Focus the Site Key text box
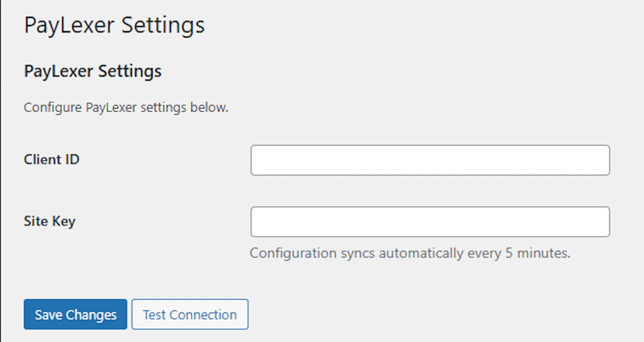Viewport: 644px width, 342px height. click(430, 222)
